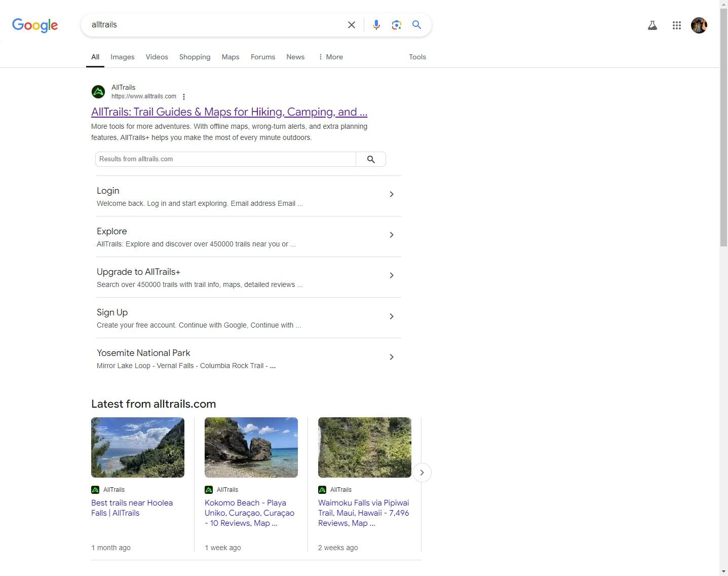This screenshot has width=728, height=576.
Task: Click the site search magnifier in the alltrails.com box
Action: pos(371,159)
